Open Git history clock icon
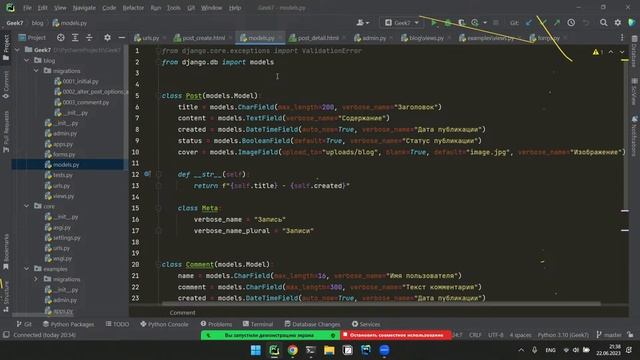 tap(571, 23)
